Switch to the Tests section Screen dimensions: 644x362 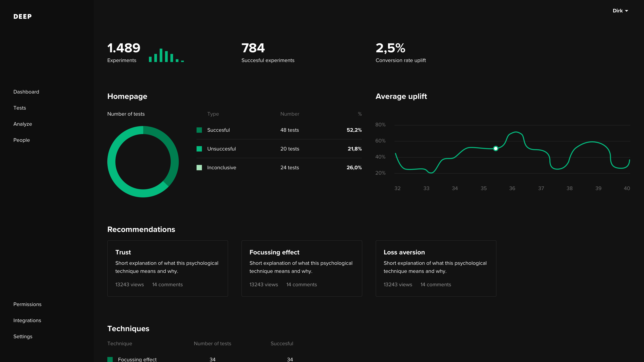[20, 108]
